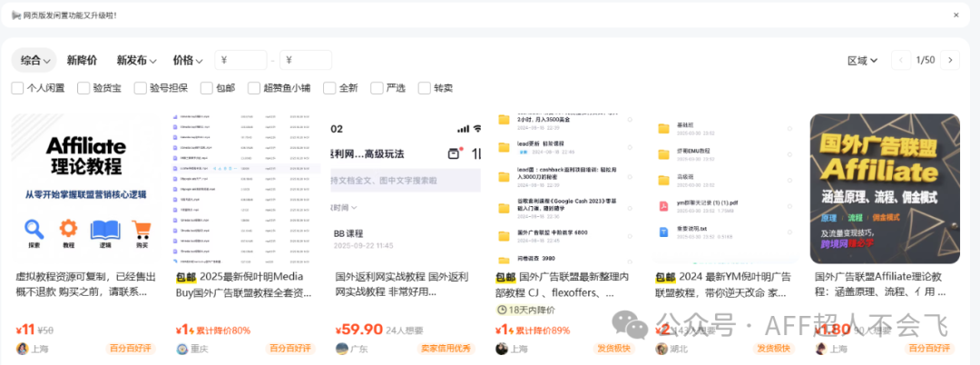Click 发货极快 badge on the 湖北 listing

[x=774, y=349]
